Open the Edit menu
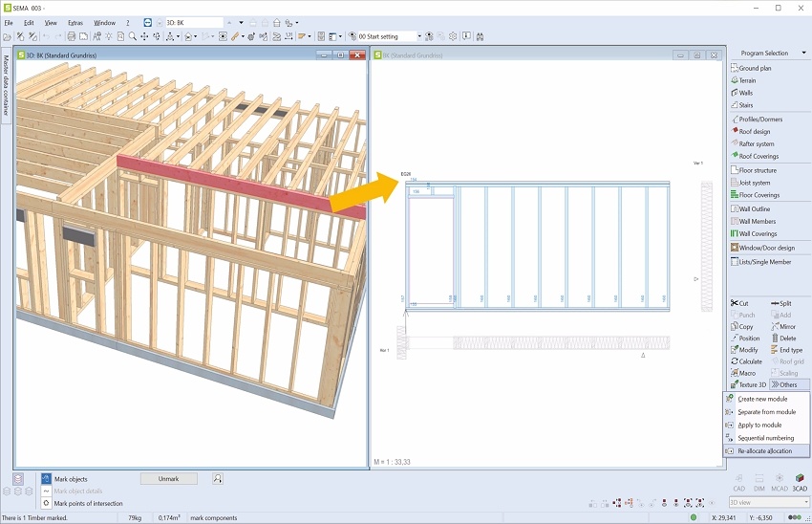 tap(29, 23)
